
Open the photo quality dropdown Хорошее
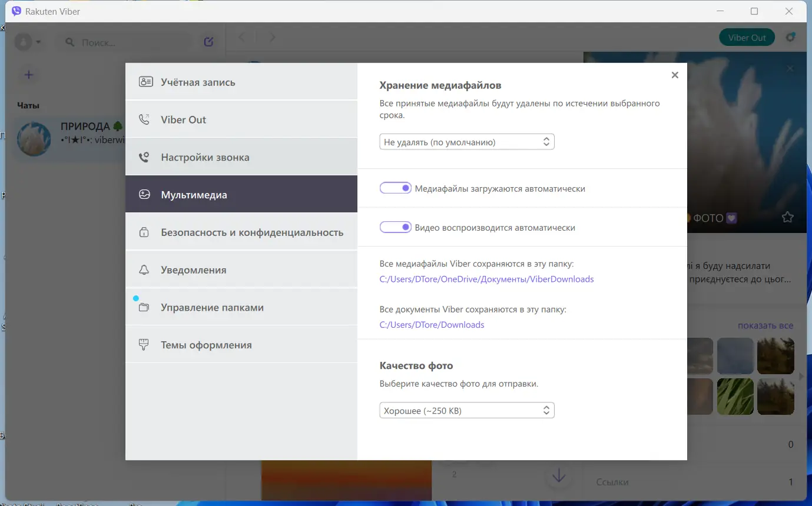coord(466,410)
